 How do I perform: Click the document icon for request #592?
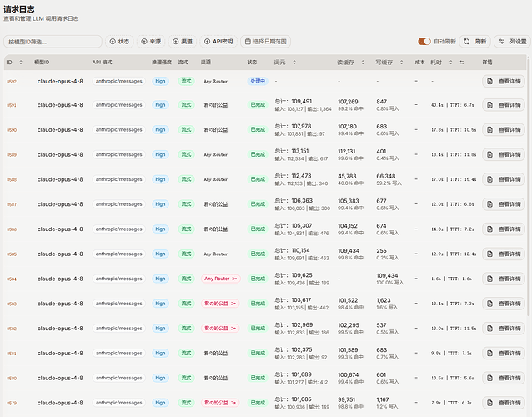489,82
